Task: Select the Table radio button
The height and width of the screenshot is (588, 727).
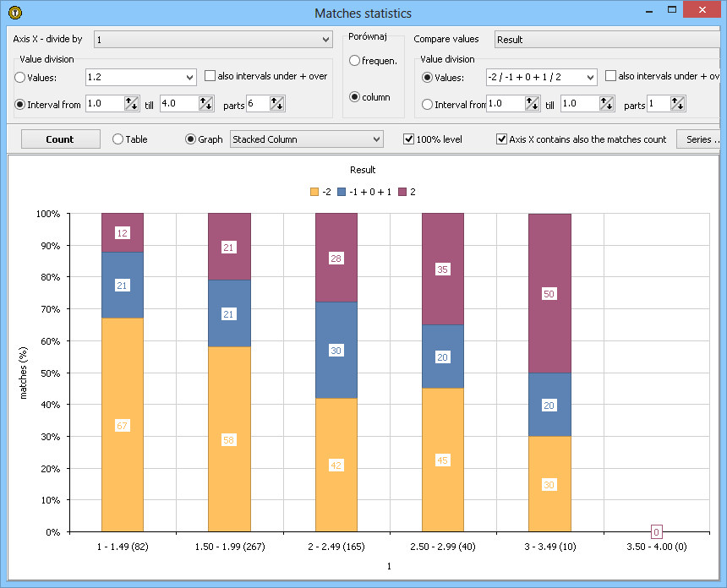Action: coord(118,139)
